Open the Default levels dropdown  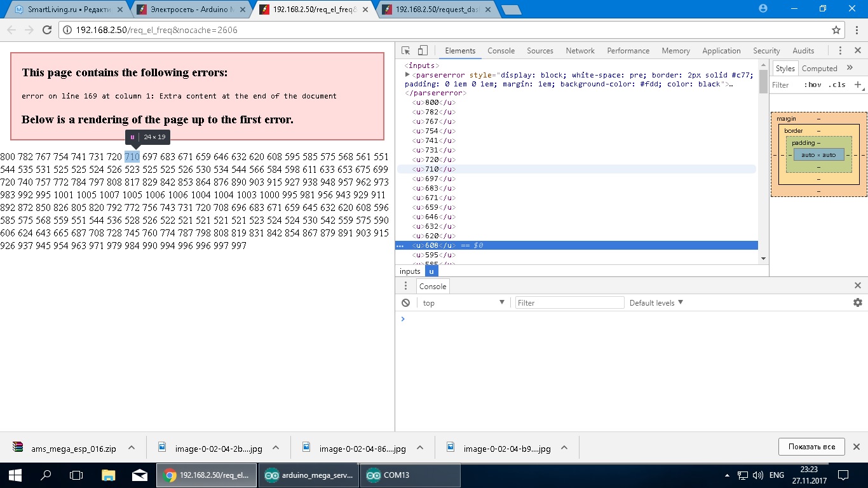pos(656,303)
